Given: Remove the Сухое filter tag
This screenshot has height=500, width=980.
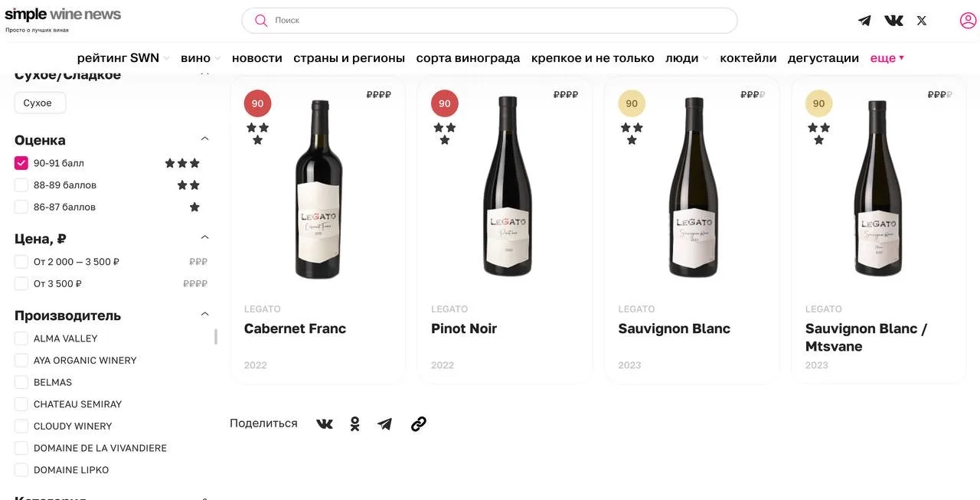Looking at the screenshot, I should tap(40, 103).
